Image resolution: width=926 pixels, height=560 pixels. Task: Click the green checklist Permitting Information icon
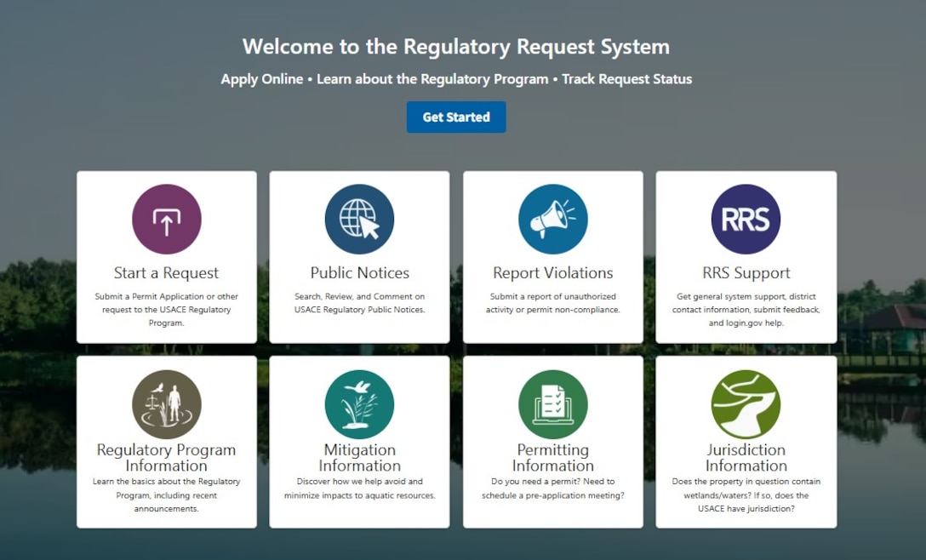552,404
